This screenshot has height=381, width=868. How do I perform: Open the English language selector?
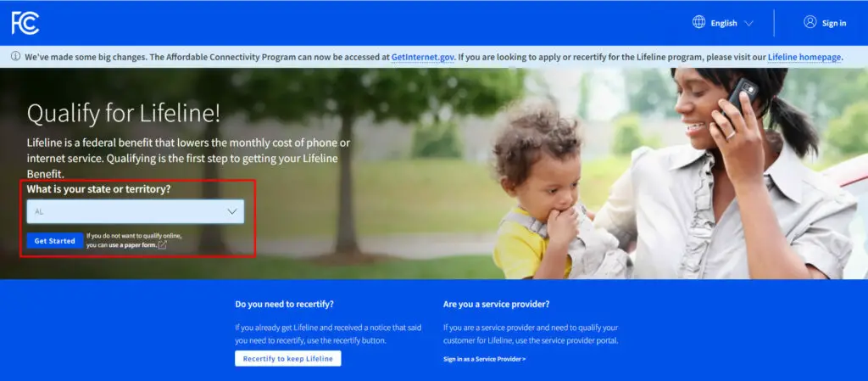[723, 23]
